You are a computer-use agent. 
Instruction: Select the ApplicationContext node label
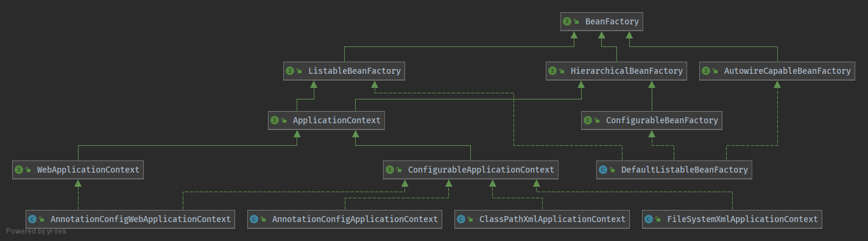pos(336,120)
